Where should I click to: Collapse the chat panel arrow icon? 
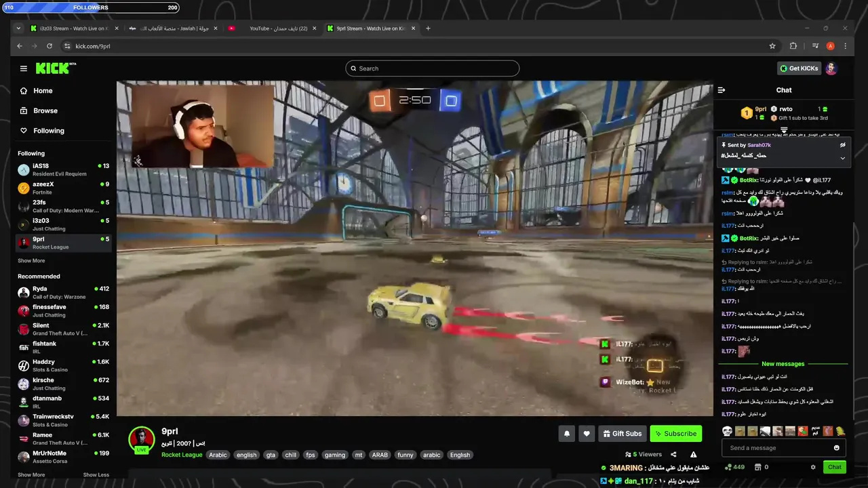(722, 90)
